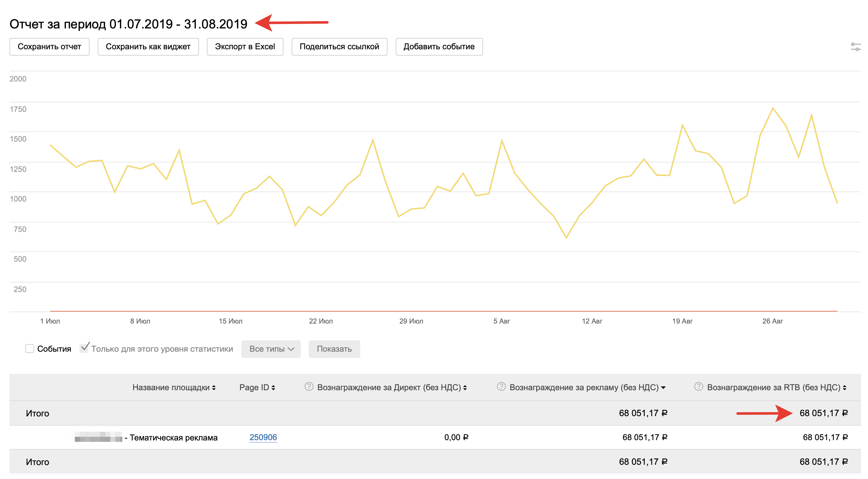The image size is (868, 479).
Task: Enable the События checkbox
Action: coord(30,349)
